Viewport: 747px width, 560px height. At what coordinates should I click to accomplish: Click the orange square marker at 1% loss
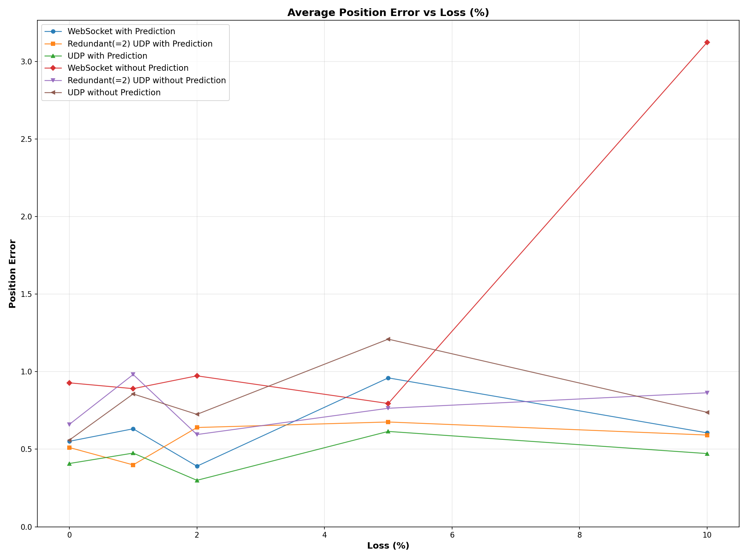133,465
